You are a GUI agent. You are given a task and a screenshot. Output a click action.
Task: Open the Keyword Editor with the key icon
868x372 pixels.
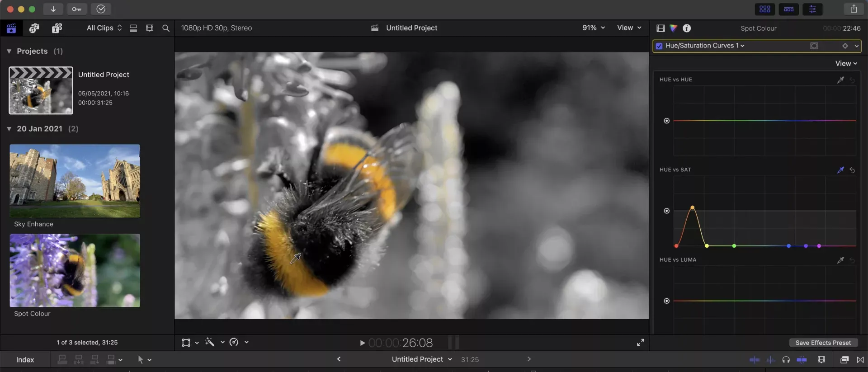point(77,9)
